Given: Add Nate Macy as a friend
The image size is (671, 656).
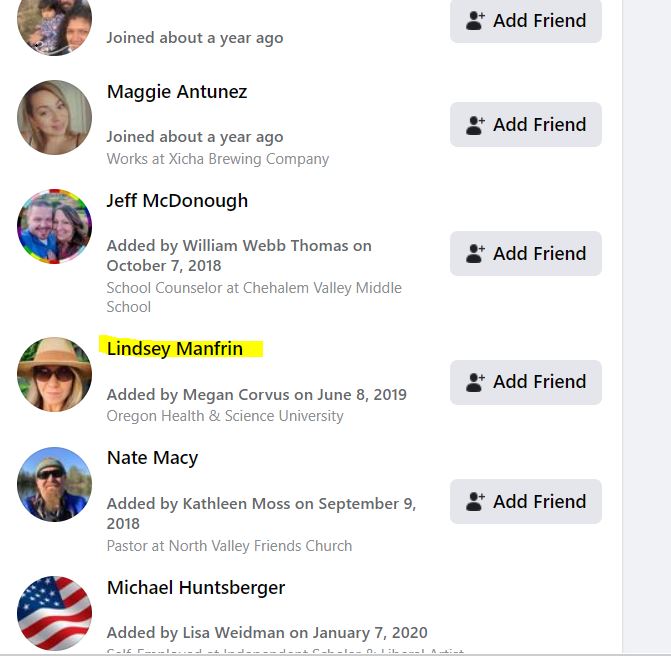Looking at the screenshot, I should [526, 501].
